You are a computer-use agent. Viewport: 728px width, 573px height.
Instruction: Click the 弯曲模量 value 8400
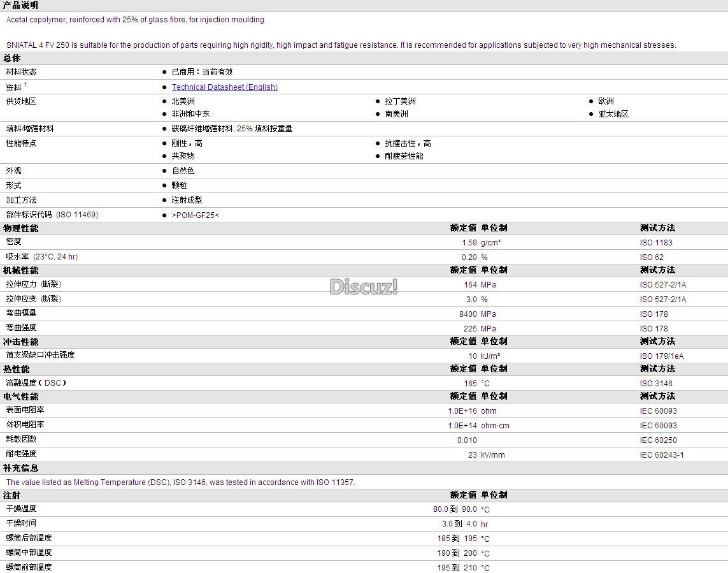(468, 314)
